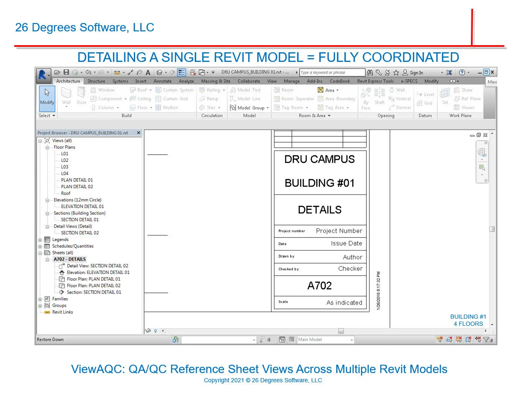Click the Help question mark icon

pyautogui.click(x=462, y=72)
